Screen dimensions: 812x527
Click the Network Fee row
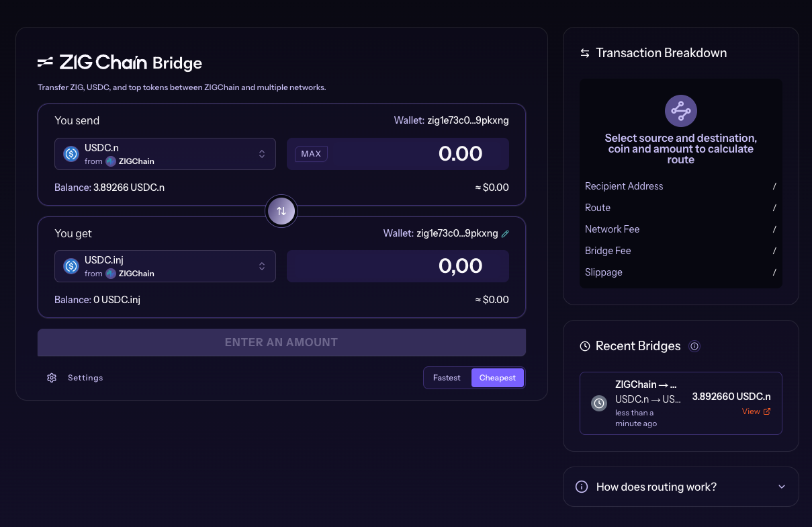tap(681, 229)
